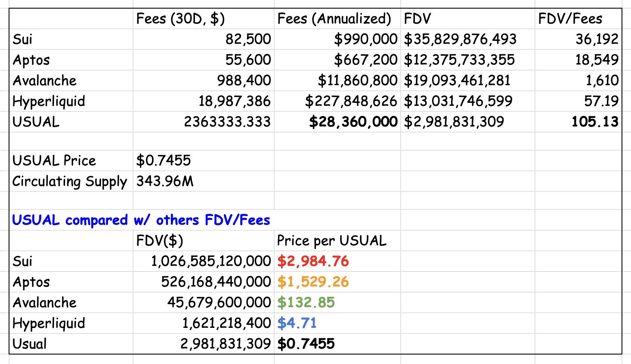Click the Price per USUAL header cell
Screen dimensions: 631x364
pos(331,241)
